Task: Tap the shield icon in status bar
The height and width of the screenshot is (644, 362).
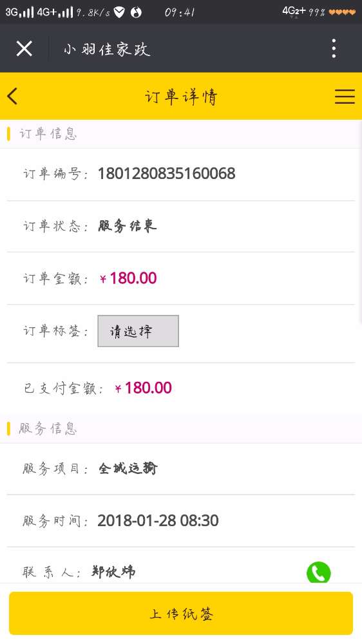Action: (119, 13)
